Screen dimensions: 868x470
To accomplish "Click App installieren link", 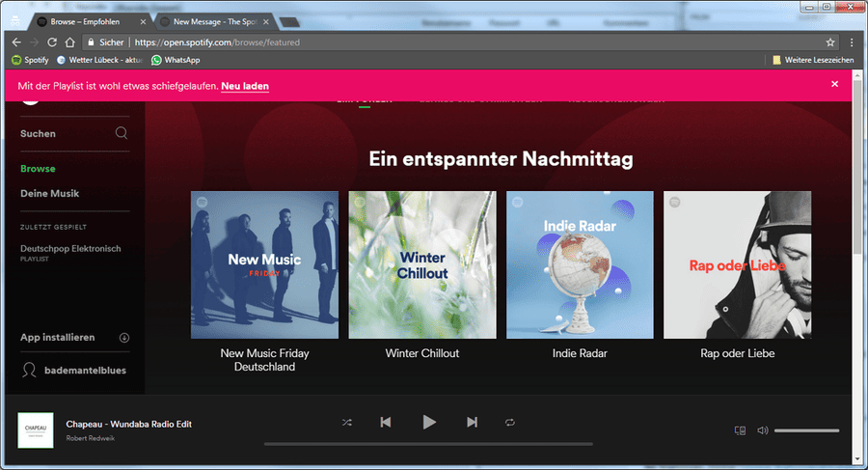I will point(58,337).
